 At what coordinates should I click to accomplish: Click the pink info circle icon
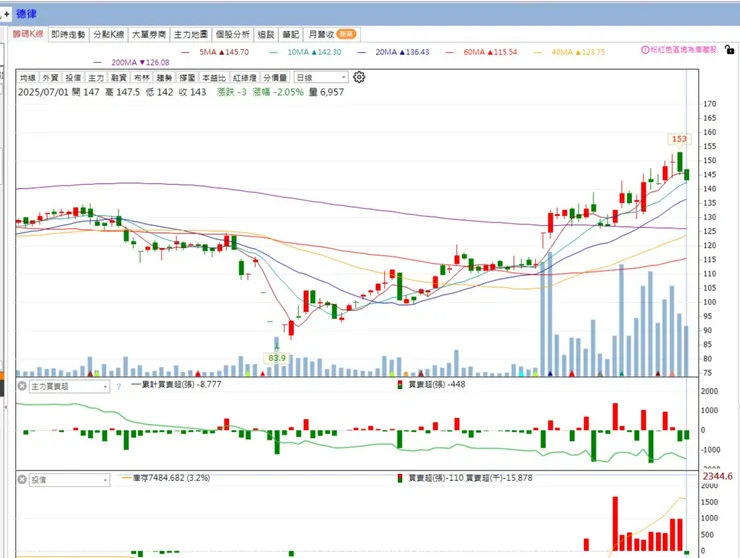pos(645,50)
